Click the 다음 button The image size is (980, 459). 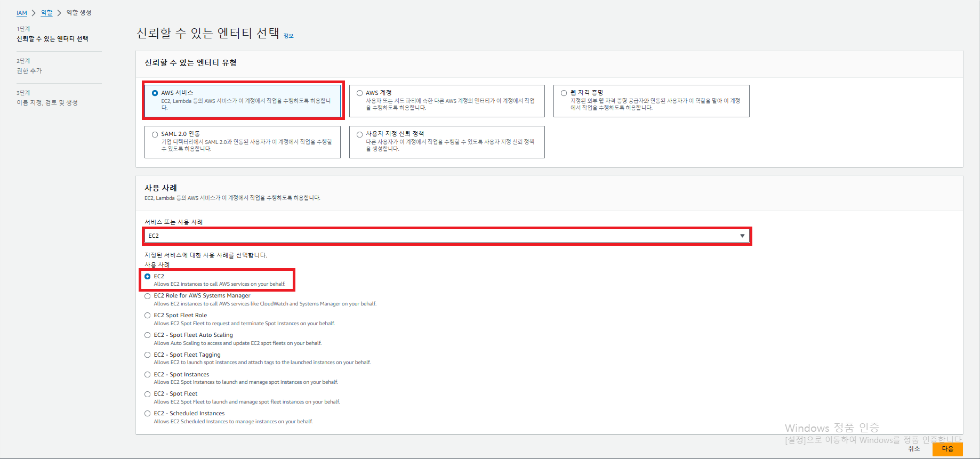(x=947, y=449)
